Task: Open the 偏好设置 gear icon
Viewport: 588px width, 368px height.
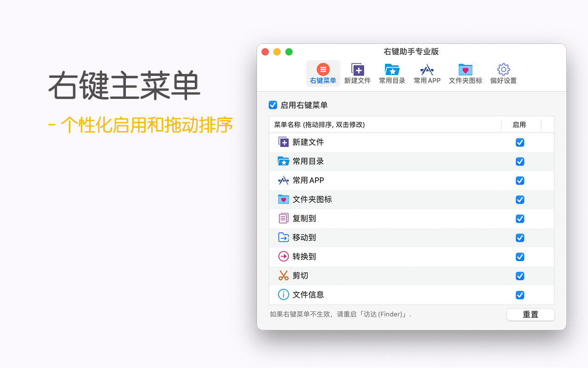Action: (503, 69)
